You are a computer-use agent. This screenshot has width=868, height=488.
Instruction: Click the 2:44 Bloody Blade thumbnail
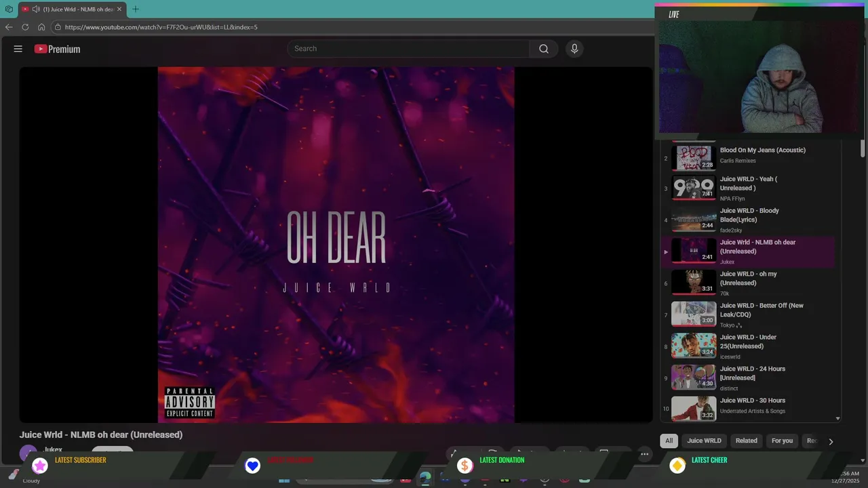click(694, 220)
